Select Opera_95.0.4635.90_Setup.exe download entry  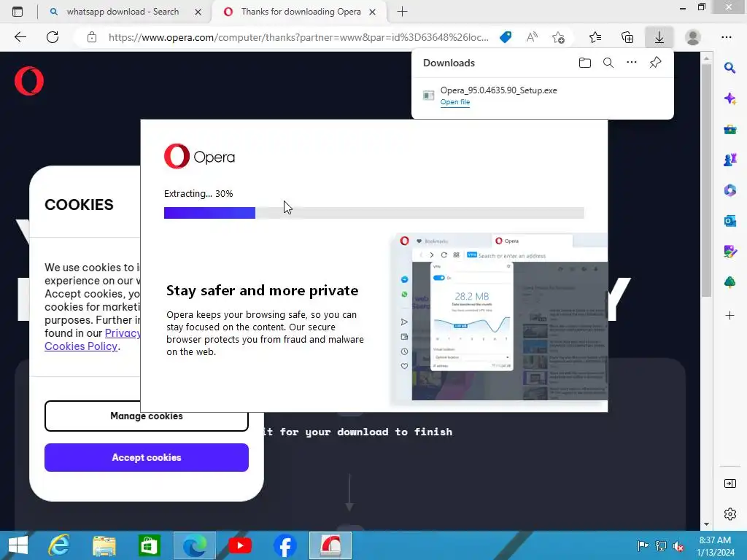pyautogui.click(x=542, y=96)
